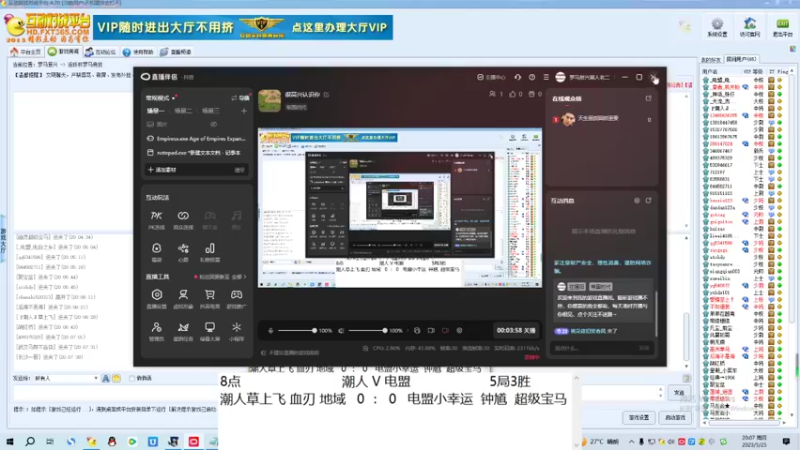Open the 使用帮助 tab
The width and height of the screenshot is (800, 450).
pos(138,52)
